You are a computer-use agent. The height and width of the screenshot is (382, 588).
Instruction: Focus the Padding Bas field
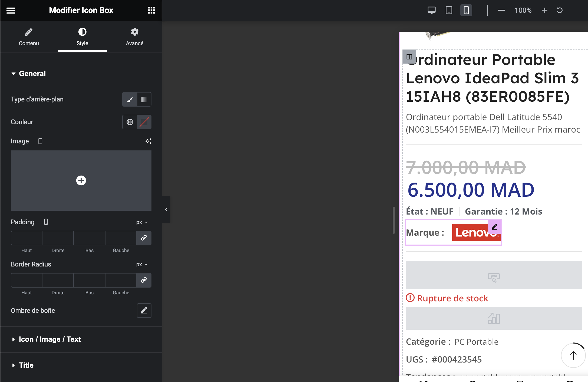pyautogui.click(x=89, y=238)
